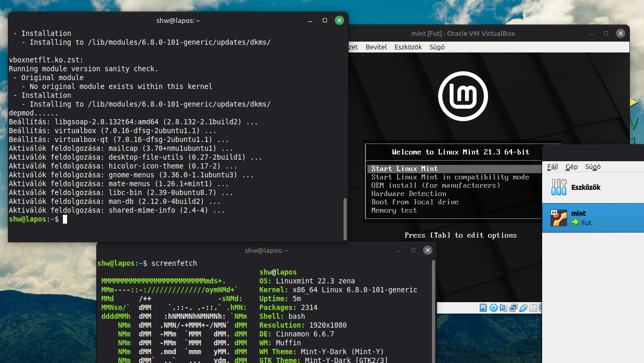Close the top shw@lapos terminal window
Image resolution: width=644 pixels, height=363 pixels.
(339, 20)
